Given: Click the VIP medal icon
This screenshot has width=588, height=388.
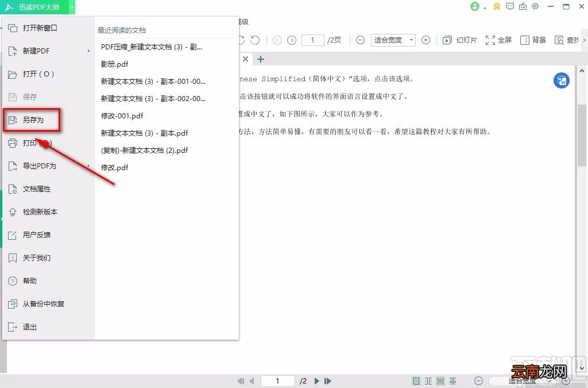Looking at the screenshot, I should click(x=497, y=6).
